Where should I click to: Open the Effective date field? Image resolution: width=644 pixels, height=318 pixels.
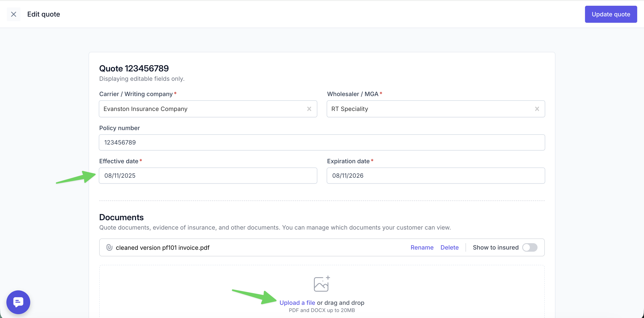pos(208,176)
